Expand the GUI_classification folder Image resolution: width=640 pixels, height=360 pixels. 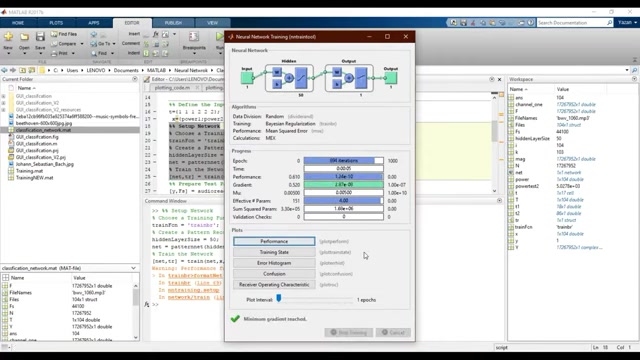[x=4, y=96]
